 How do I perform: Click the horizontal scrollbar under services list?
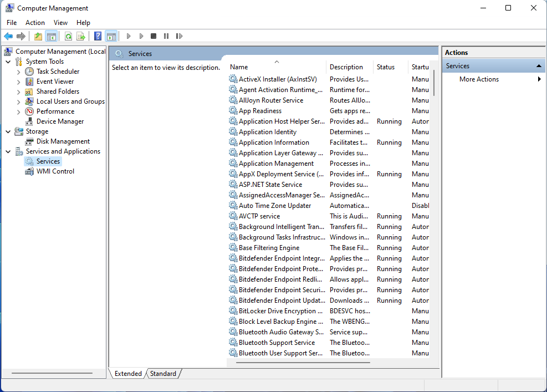(303, 363)
